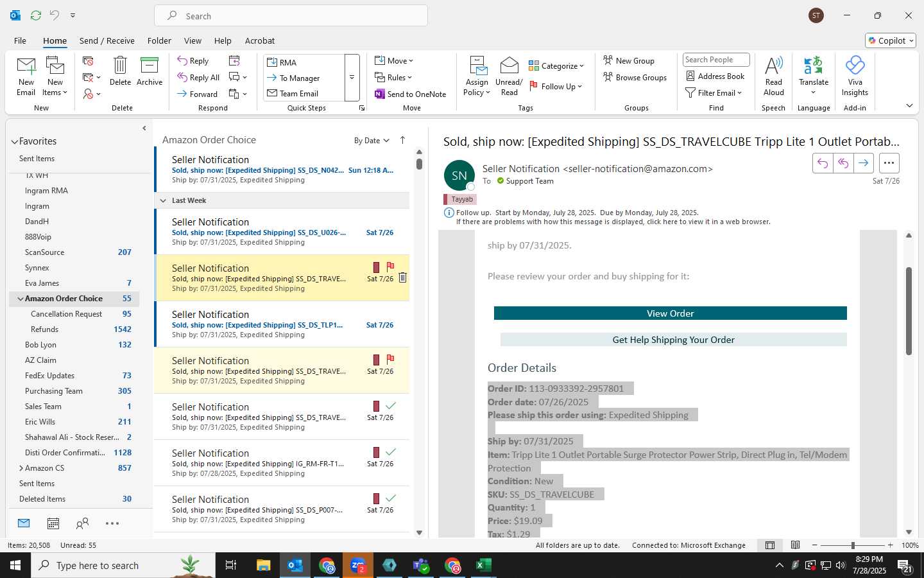Click Send/Receive All Folders quick access icon
The height and width of the screenshot is (578, 924).
[36, 15]
